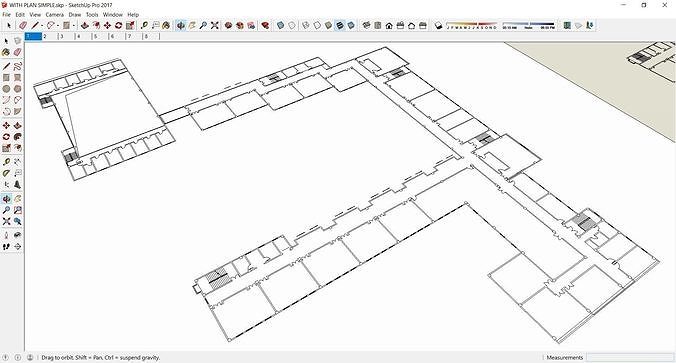Screen dimensions: 676x363
Task: Toggle the Orbit tool in the top toolbar
Action: pos(181,25)
